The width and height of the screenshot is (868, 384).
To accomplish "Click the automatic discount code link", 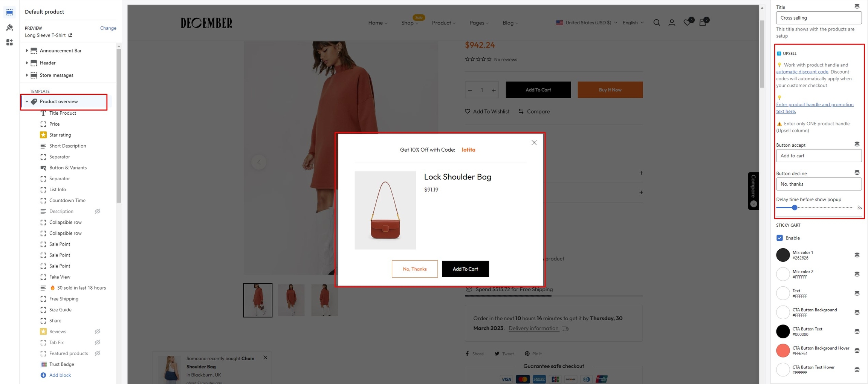I will point(802,72).
